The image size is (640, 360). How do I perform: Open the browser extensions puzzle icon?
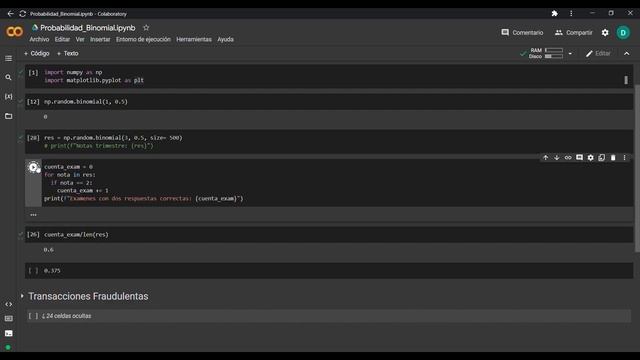554,13
